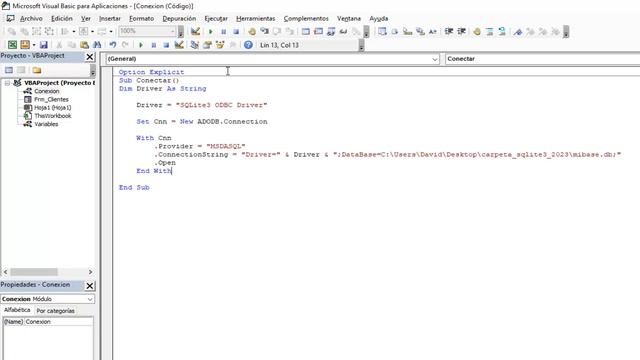
Task: Open the Insert UserForm dropdown arrow
Action: click(34, 45)
